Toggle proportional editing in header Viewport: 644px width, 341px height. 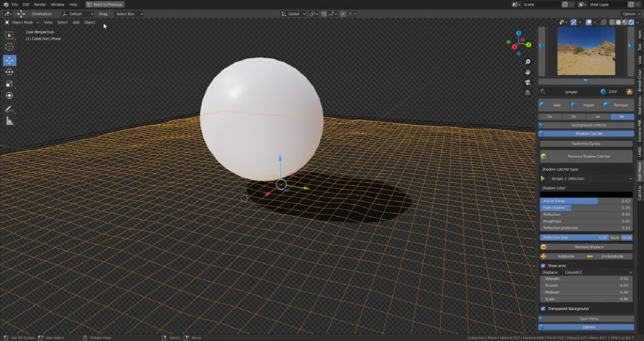pos(343,14)
